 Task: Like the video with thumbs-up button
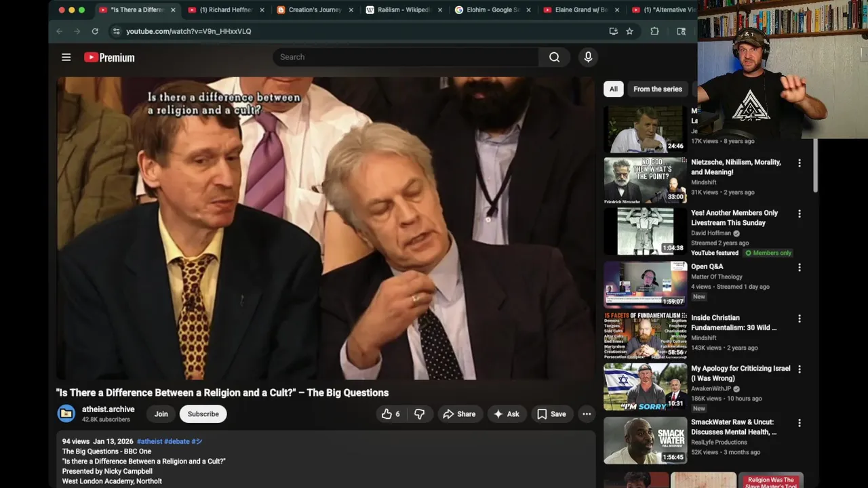coord(391,414)
